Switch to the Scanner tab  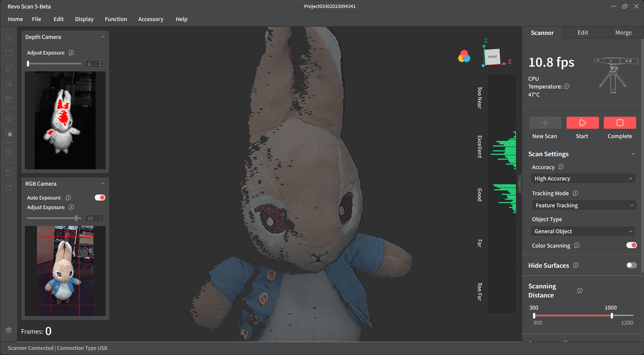(x=542, y=33)
